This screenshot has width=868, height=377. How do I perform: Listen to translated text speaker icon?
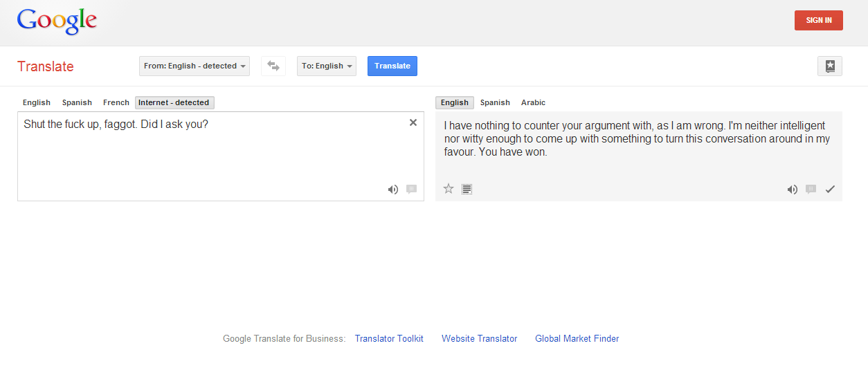[x=793, y=190]
